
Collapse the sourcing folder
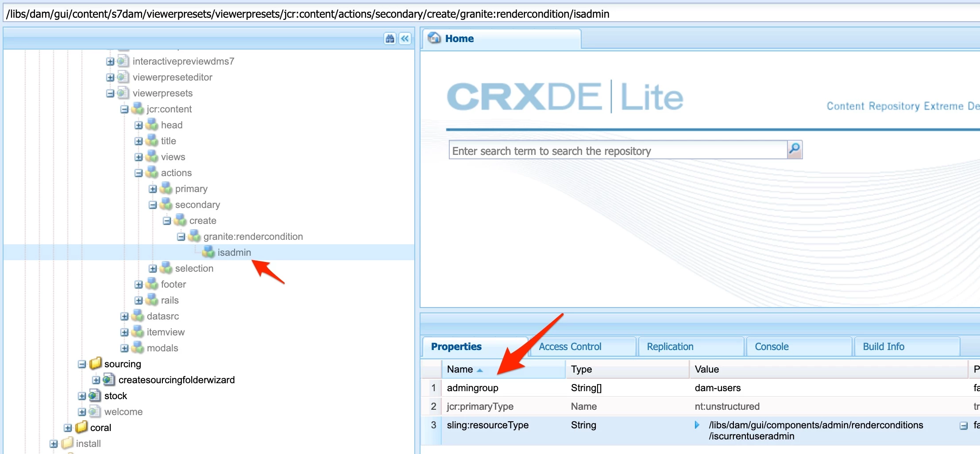coord(82,364)
